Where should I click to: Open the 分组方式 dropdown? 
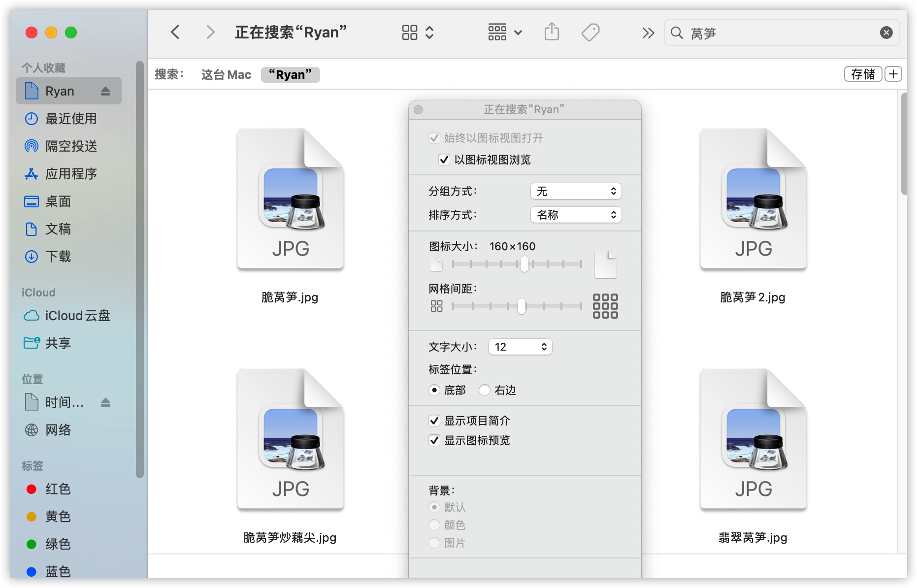[x=576, y=191]
